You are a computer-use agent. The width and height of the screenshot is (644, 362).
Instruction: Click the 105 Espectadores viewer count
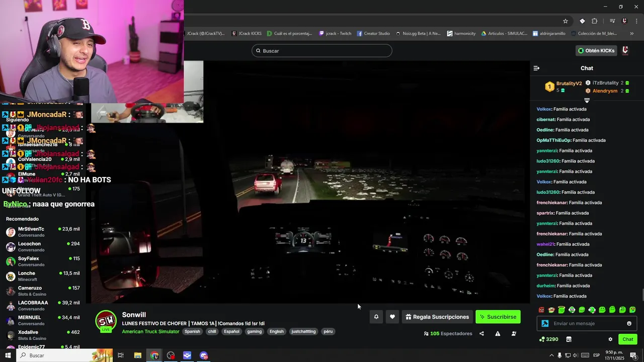click(x=448, y=333)
